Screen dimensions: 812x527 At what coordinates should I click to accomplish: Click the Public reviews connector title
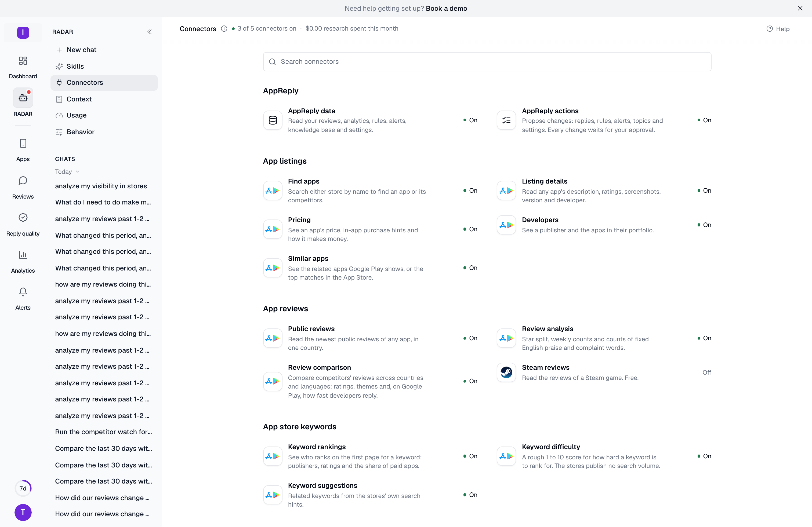[311, 329]
